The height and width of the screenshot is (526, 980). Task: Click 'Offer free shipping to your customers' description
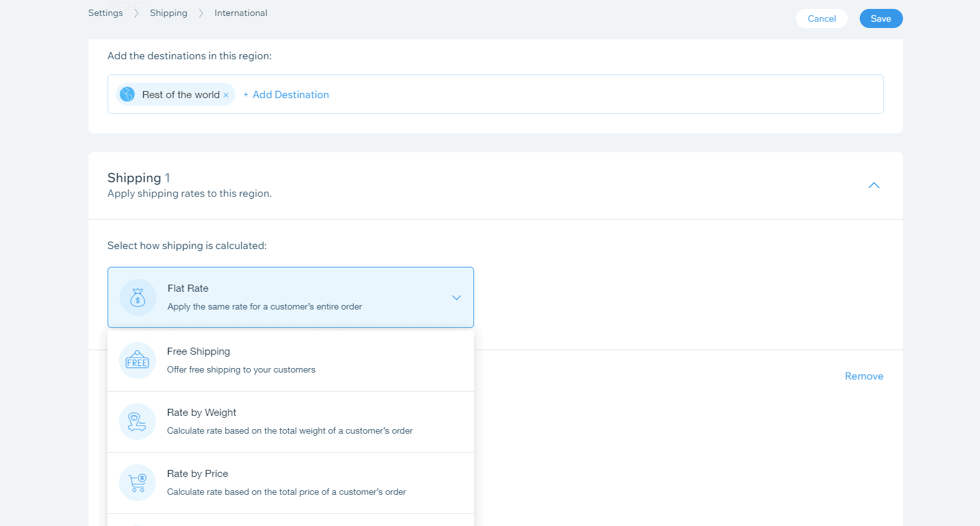tap(241, 369)
